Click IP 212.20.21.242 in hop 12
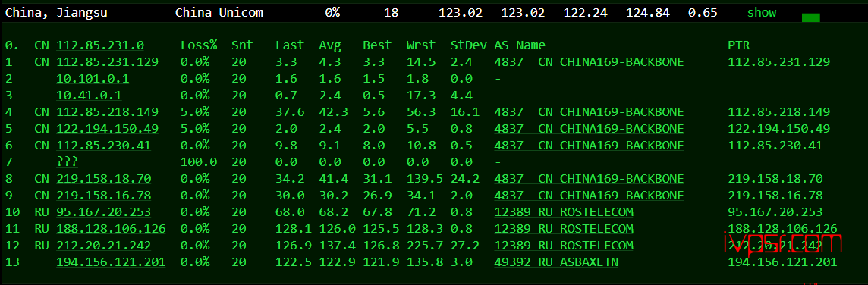Screen dimensions: 868x285 coord(103,245)
